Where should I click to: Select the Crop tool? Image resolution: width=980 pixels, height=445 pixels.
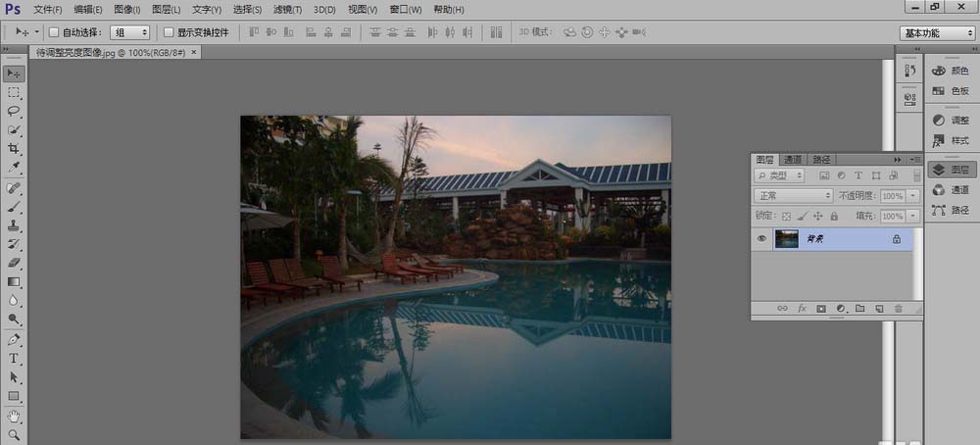[14, 149]
